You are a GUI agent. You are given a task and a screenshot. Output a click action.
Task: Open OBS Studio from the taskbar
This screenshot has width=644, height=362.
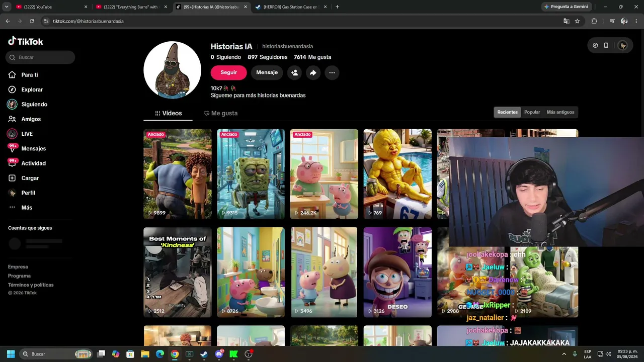(249, 354)
